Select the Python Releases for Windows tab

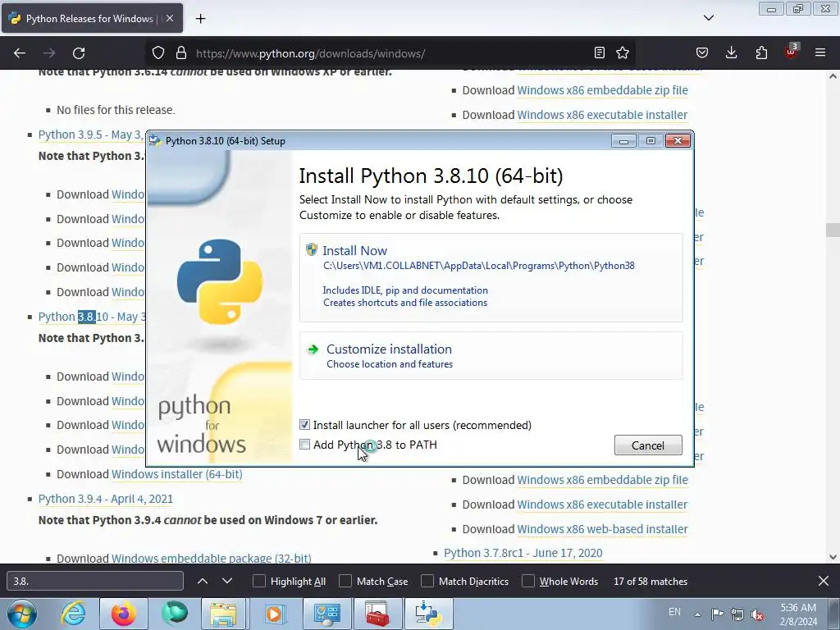pyautogui.click(x=92, y=18)
